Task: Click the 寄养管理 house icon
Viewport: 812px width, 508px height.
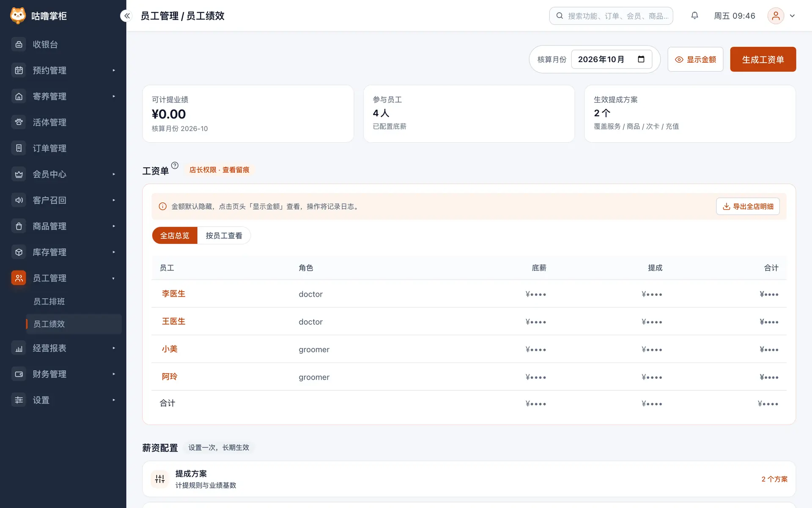Action: 19,97
